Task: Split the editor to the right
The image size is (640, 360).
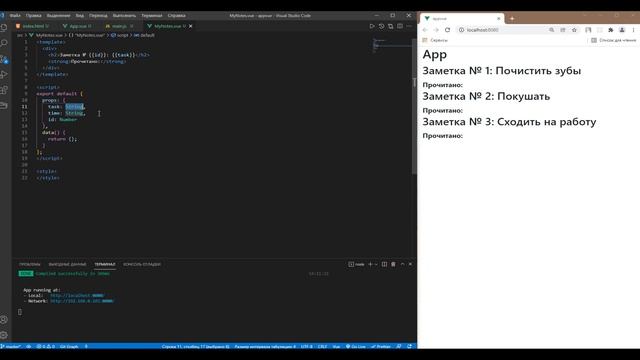Action: [400, 26]
